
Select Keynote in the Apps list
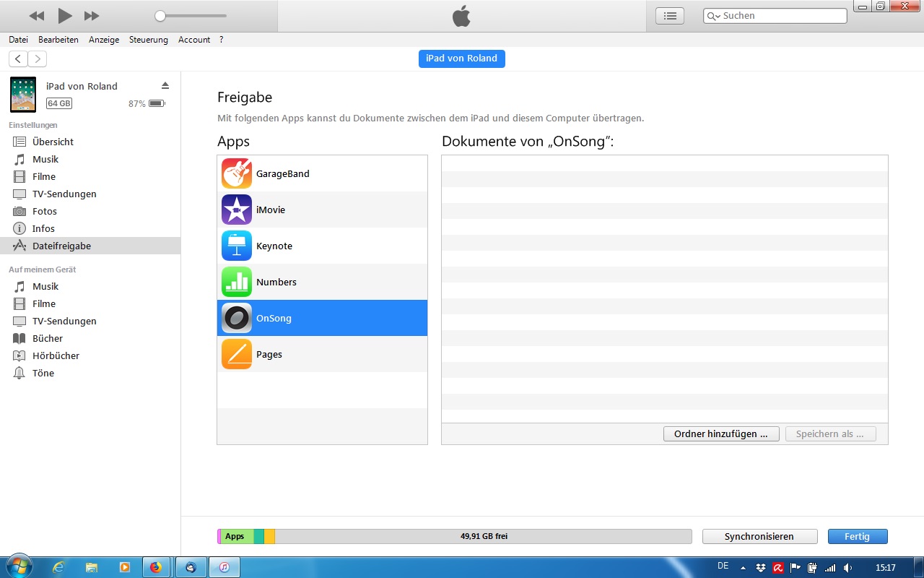(322, 246)
